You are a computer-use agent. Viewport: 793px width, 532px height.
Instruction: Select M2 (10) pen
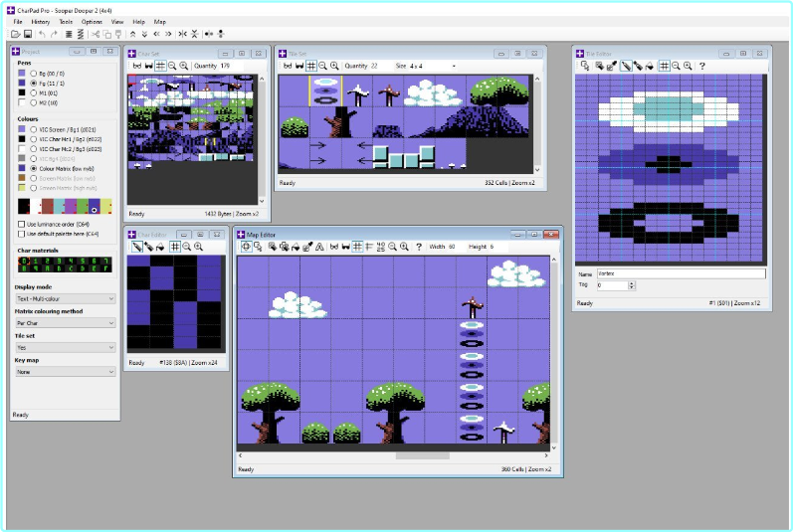pos(34,102)
